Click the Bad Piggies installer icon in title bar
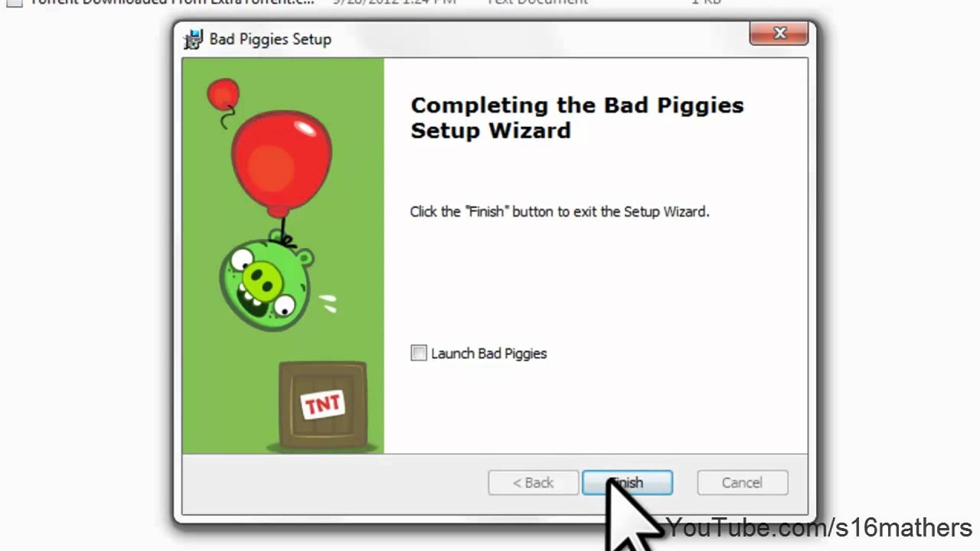The image size is (980, 551). click(x=194, y=39)
